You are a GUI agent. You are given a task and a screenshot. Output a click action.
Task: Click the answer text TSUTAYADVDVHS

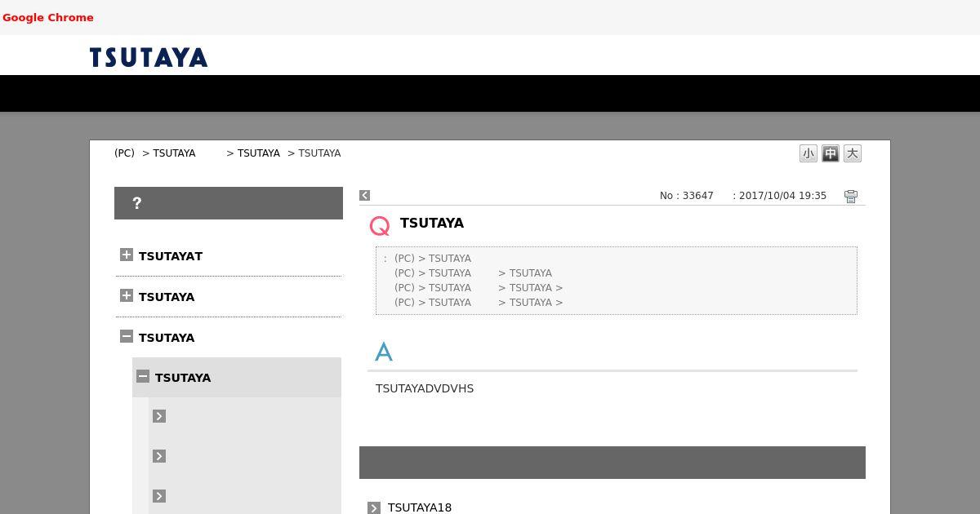[x=425, y=388]
